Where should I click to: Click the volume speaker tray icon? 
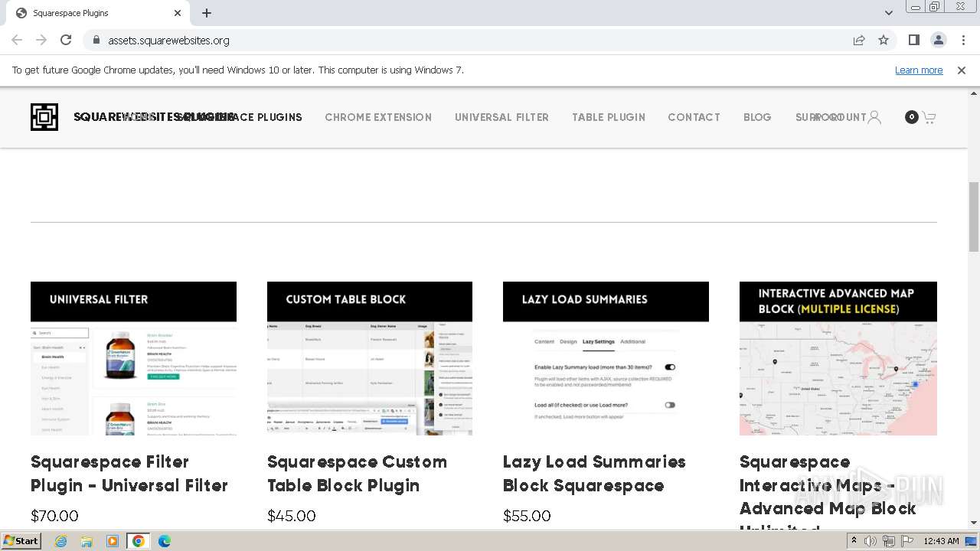pos(871,541)
